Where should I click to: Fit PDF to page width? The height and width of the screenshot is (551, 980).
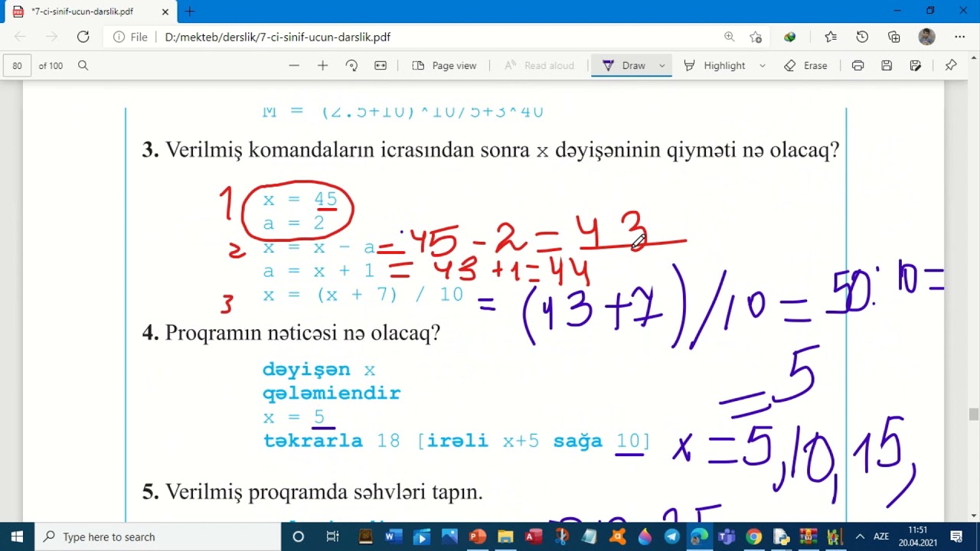click(381, 66)
